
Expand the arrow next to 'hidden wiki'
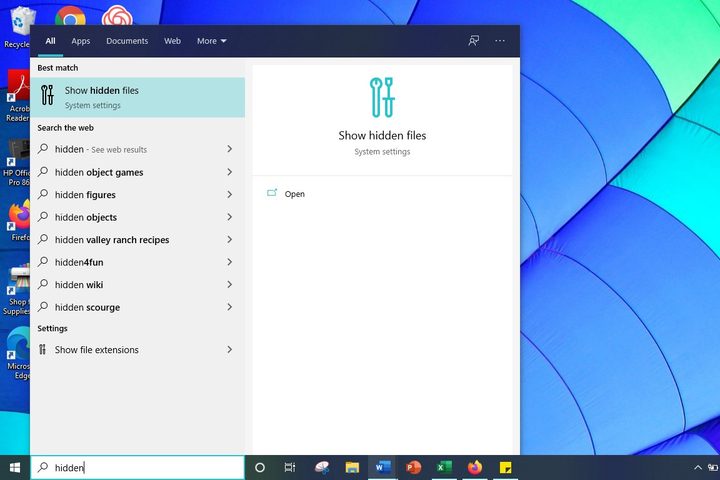click(230, 284)
